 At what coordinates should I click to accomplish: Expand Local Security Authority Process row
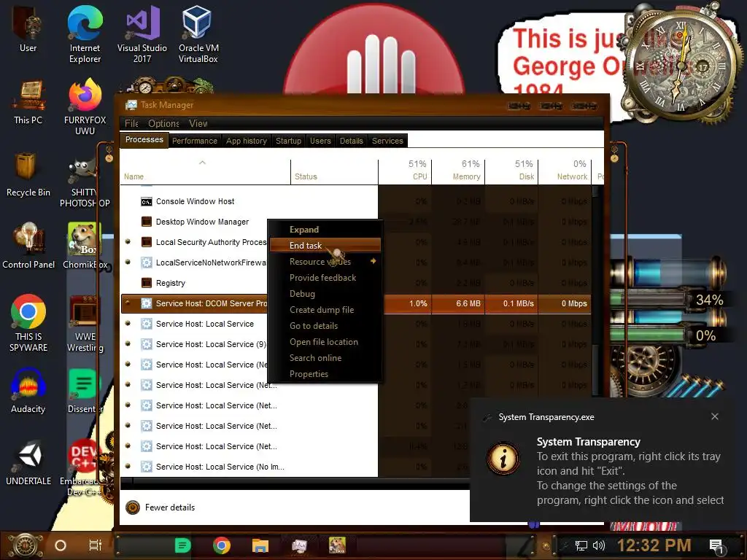(128, 242)
